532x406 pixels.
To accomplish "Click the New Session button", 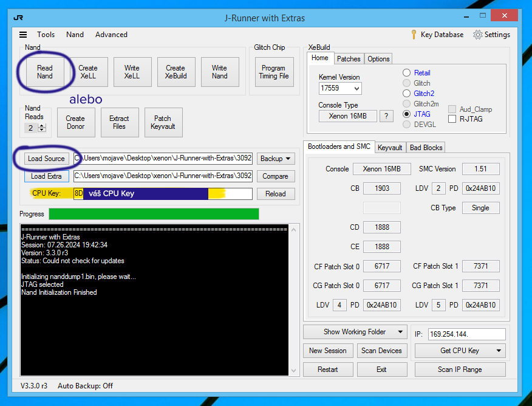I will [328, 351].
